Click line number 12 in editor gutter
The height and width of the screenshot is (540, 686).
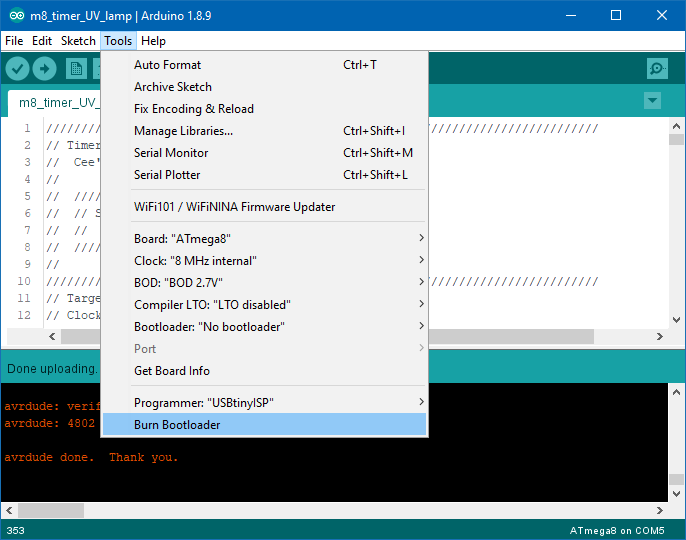[24, 315]
